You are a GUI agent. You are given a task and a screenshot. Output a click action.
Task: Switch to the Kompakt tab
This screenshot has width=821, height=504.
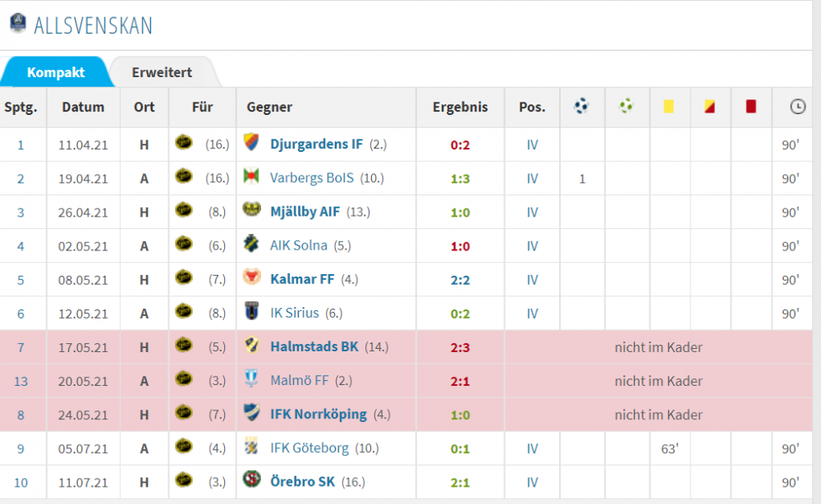[56, 72]
